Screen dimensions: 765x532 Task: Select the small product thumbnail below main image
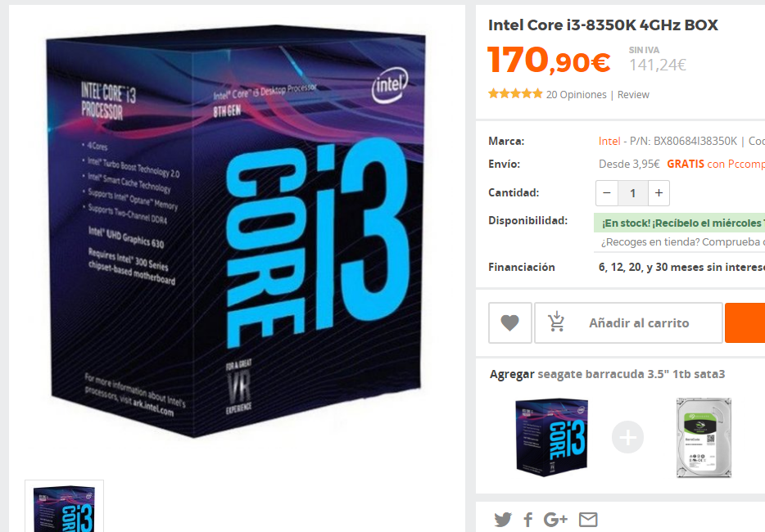(65, 506)
